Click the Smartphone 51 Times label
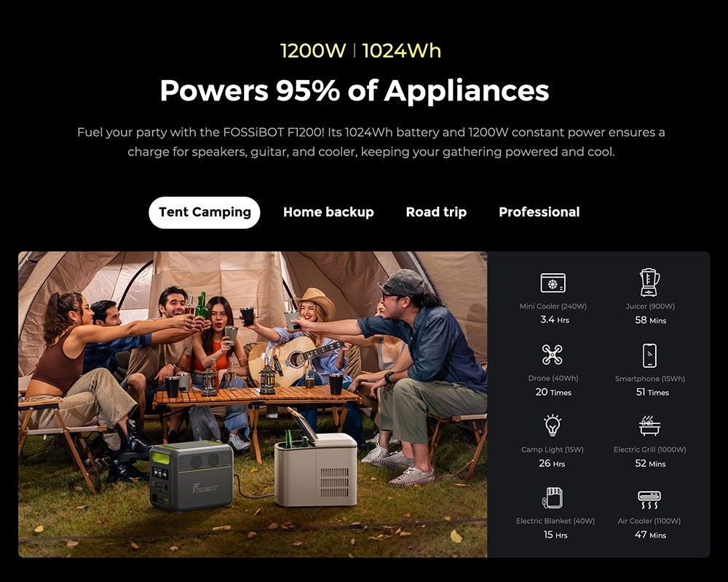Viewport: 728px width, 582px height. tap(652, 392)
